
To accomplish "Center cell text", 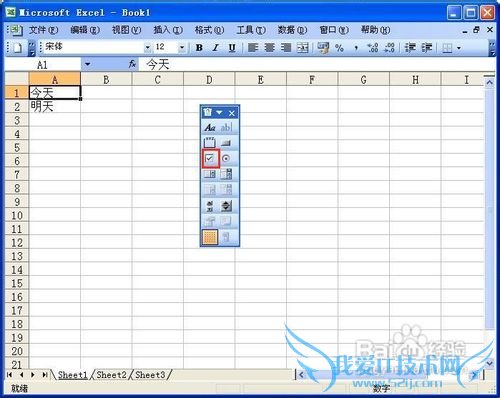I will coord(269,48).
